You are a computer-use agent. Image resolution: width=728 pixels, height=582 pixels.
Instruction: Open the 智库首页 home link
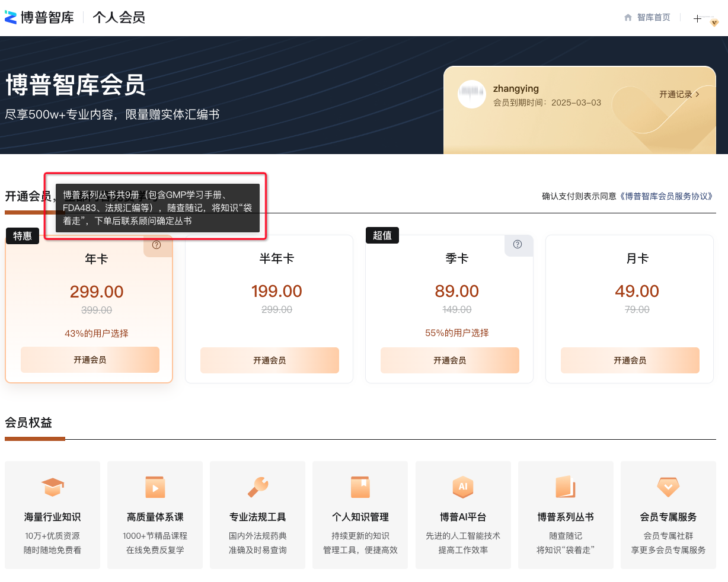tap(653, 18)
